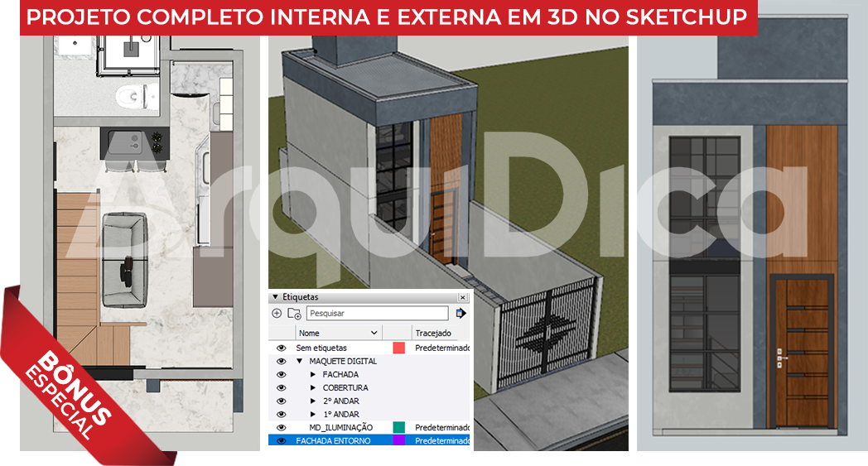Image resolution: width=868 pixels, height=466 pixels.
Task: Select the FACHADA folder name
Action: click(x=340, y=375)
